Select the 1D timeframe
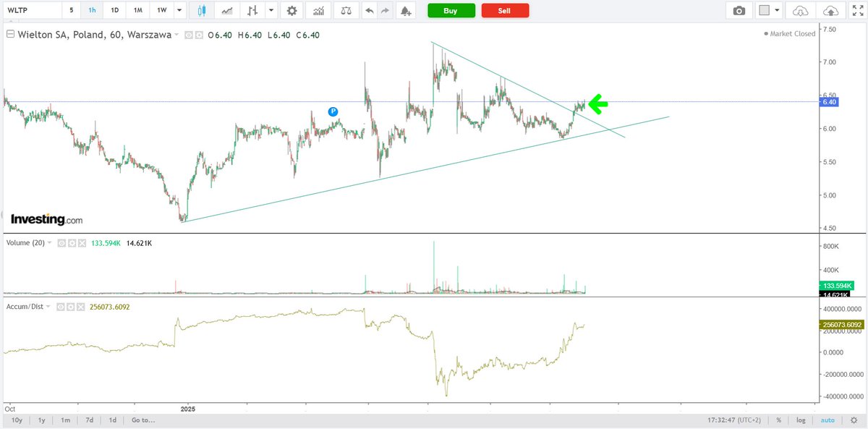The height and width of the screenshot is (429, 868). pyautogui.click(x=114, y=11)
